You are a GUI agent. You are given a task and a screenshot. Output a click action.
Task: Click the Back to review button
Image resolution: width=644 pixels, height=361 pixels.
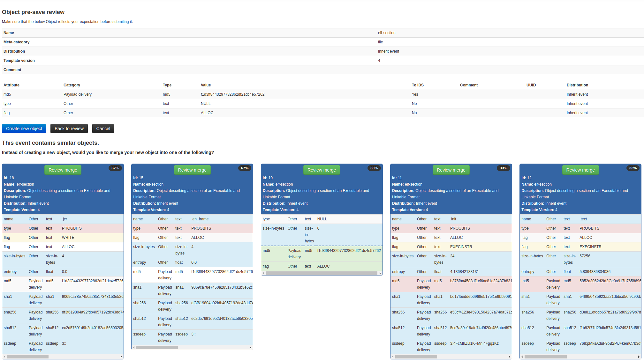69,129
